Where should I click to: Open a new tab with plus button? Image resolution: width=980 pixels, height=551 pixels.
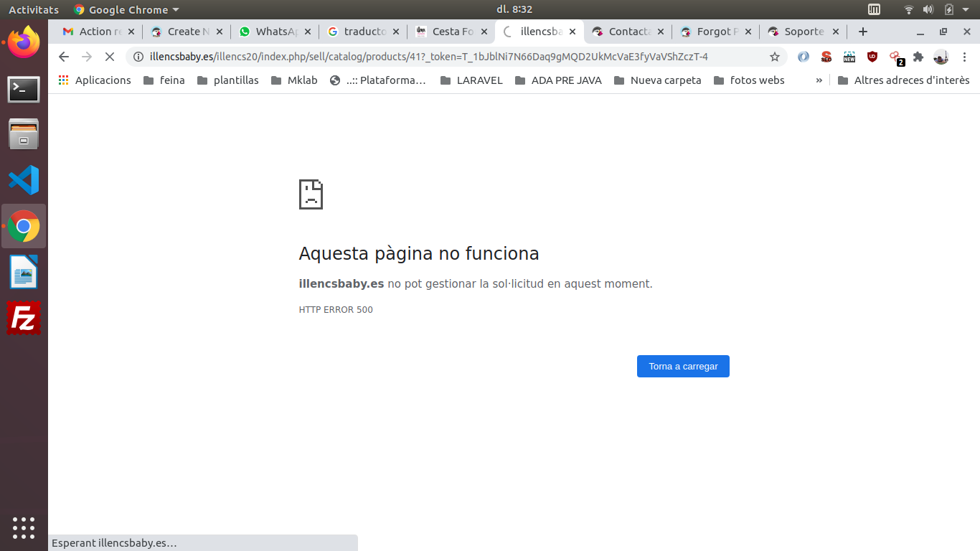click(863, 32)
